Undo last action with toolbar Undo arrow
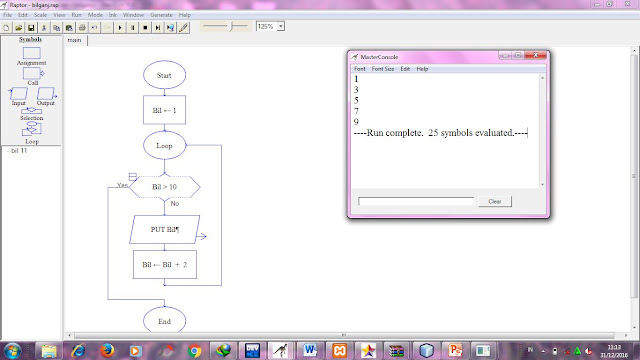This screenshot has height=360, width=640. [x=94, y=28]
